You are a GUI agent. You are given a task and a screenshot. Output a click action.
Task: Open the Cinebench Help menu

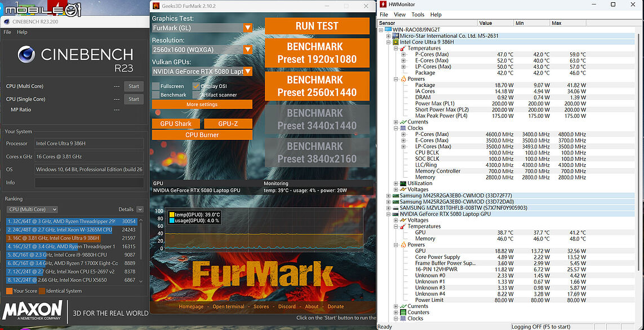point(22,32)
